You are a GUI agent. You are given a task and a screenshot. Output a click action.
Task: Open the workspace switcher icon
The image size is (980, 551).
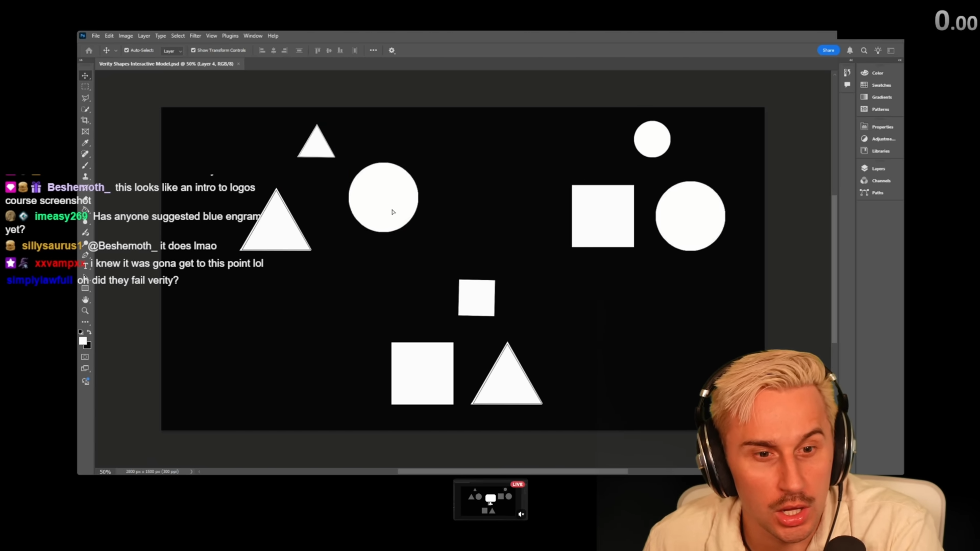click(891, 51)
